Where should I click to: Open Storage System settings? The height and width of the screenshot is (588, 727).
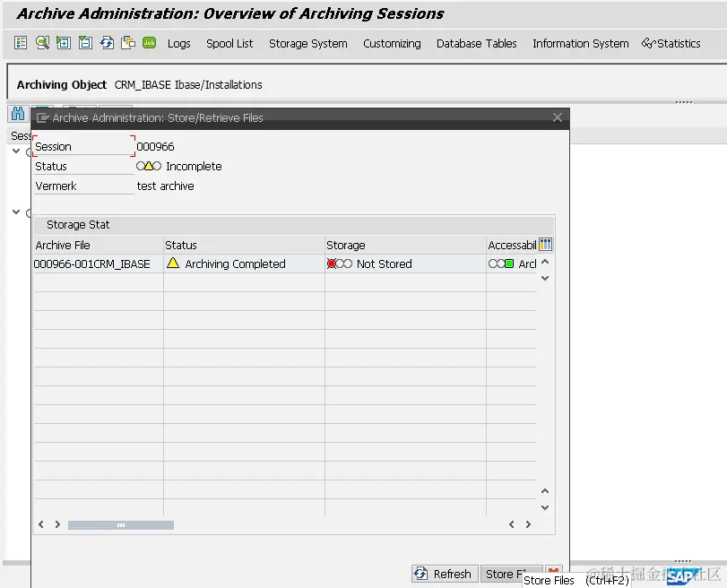307,44
